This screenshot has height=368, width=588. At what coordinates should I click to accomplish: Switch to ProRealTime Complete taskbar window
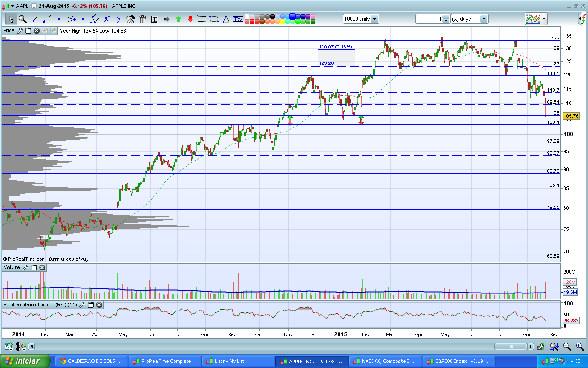point(164,361)
